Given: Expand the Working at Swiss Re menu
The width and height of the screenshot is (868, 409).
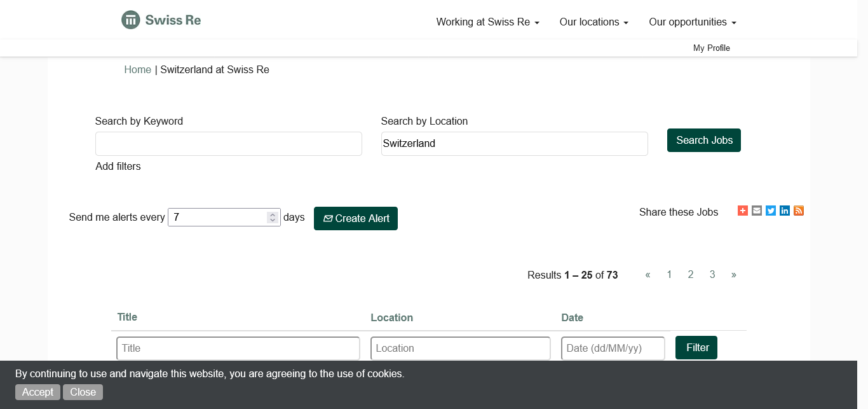Looking at the screenshot, I should [487, 22].
